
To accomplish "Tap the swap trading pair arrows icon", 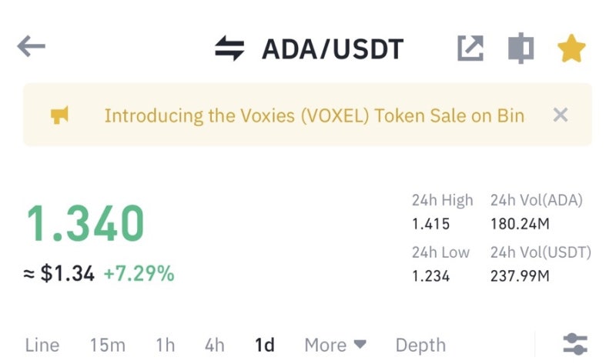I will pyautogui.click(x=229, y=48).
